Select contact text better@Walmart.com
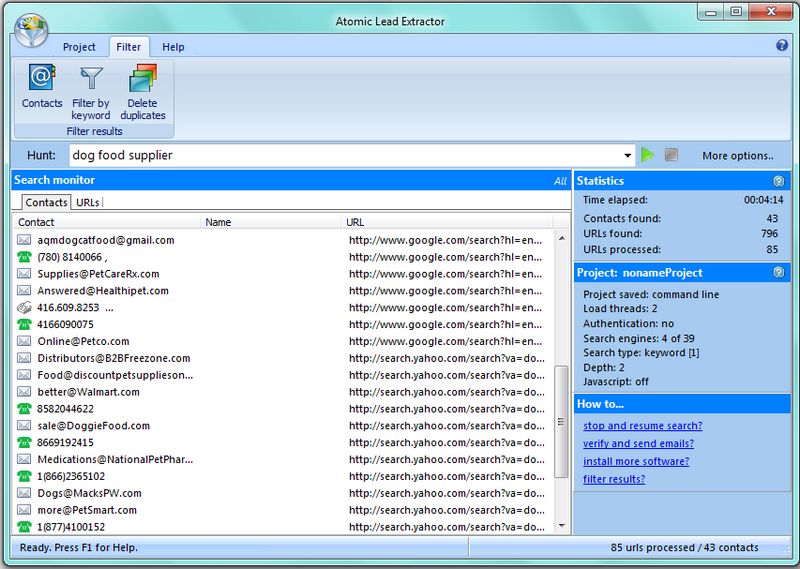Viewport: 800px width, 569px height. click(x=88, y=392)
